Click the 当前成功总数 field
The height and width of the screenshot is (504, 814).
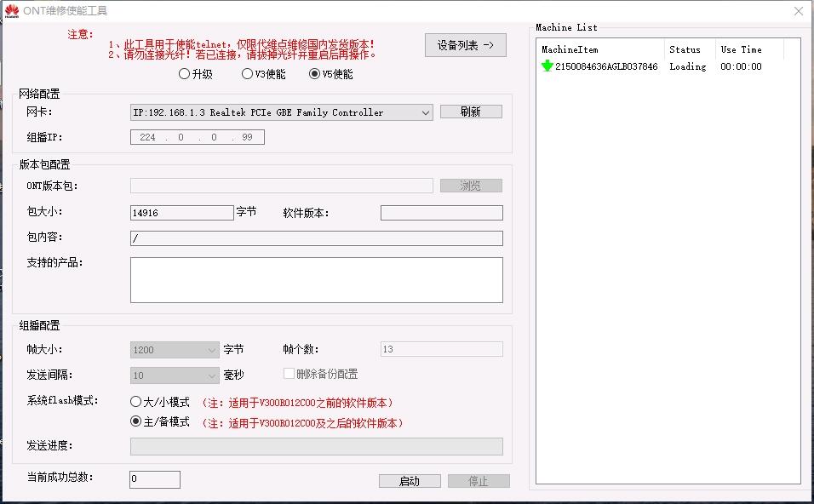[155, 479]
